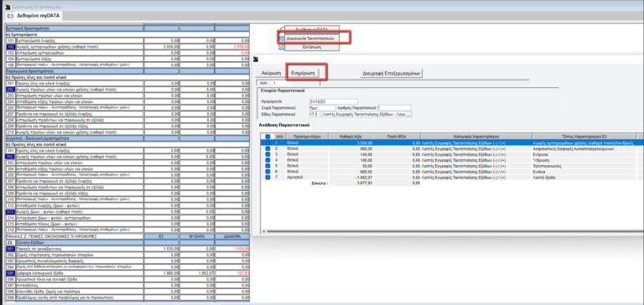Click Διαγραφή Επεξεργασμένων button
The height and width of the screenshot is (305, 644).
tap(392, 74)
